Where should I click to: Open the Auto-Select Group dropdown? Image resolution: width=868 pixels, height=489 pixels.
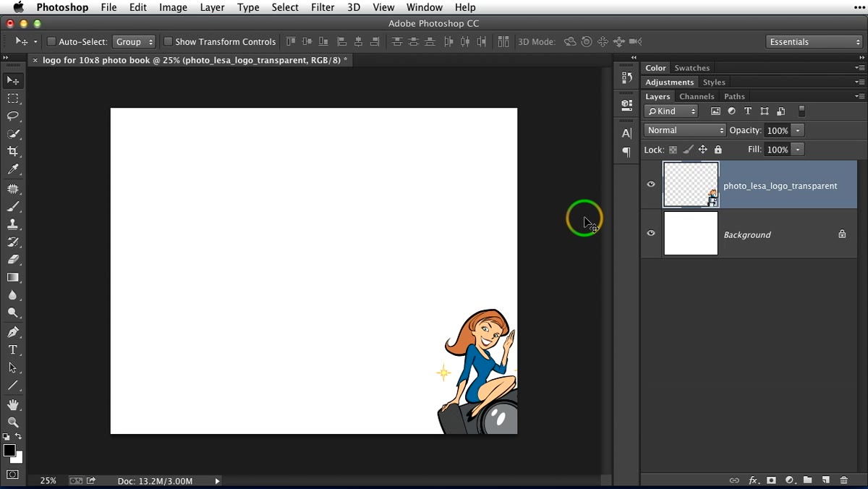pos(135,42)
